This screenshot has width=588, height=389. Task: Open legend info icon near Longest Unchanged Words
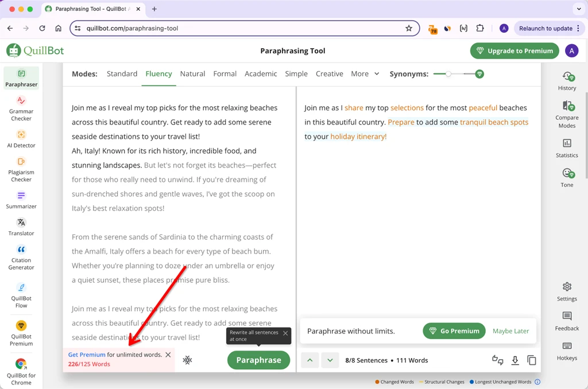[x=537, y=382]
